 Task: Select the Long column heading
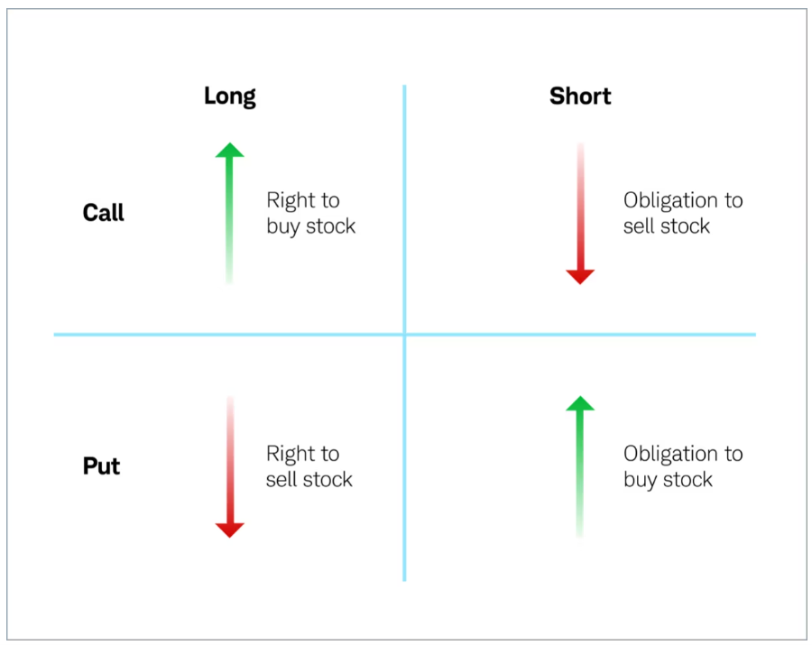point(230,97)
